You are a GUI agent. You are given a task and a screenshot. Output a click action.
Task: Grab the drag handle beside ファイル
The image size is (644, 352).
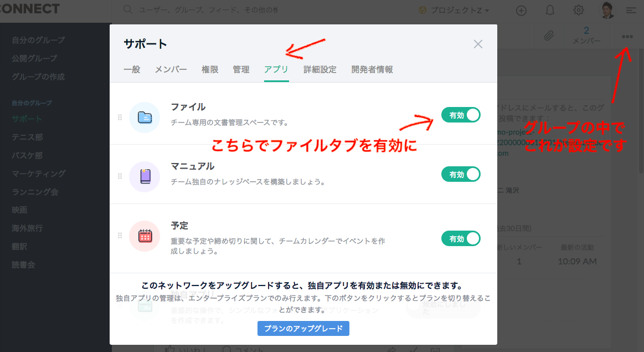click(120, 118)
